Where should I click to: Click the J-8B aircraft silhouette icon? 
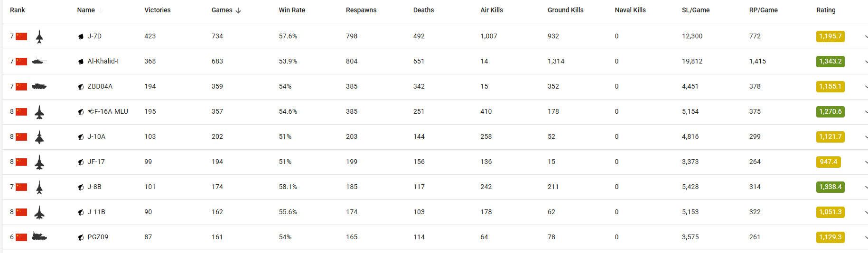click(x=39, y=188)
